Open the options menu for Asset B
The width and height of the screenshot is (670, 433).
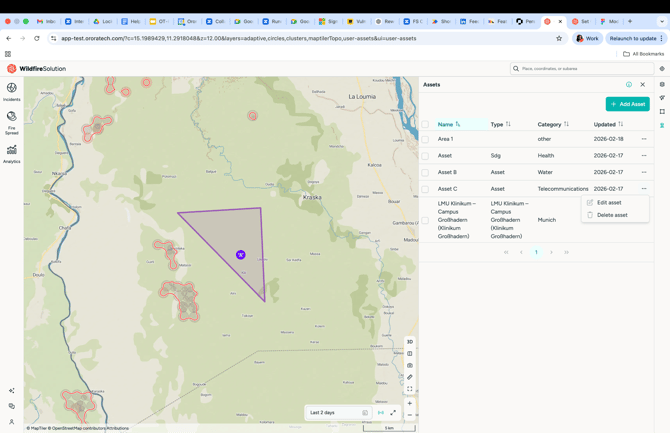644,172
